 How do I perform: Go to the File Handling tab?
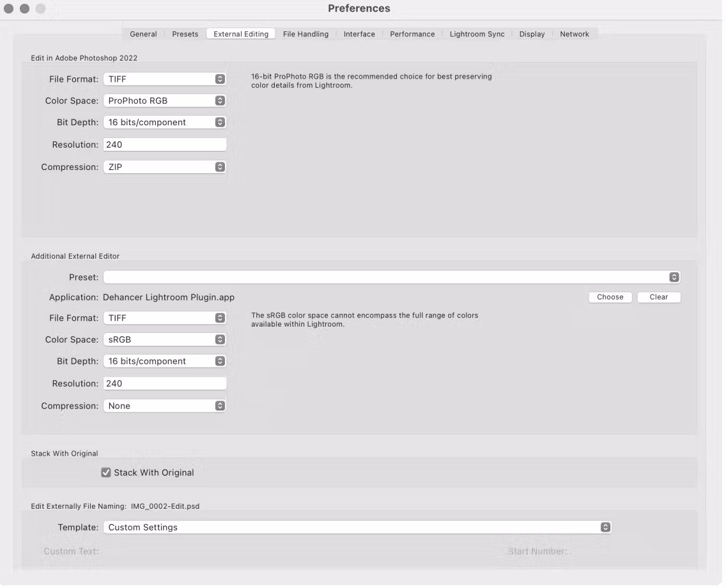click(x=305, y=35)
